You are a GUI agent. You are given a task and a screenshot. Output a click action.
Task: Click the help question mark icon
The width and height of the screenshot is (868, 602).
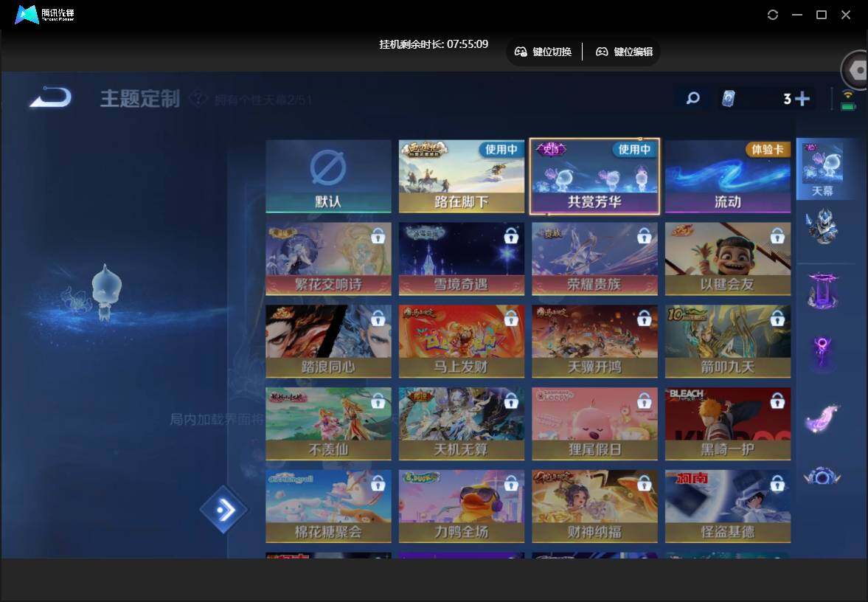coord(198,99)
